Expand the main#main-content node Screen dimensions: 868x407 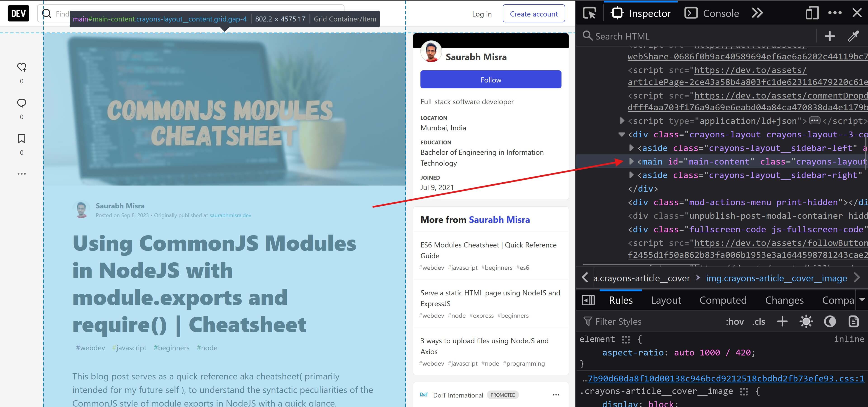(x=632, y=161)
